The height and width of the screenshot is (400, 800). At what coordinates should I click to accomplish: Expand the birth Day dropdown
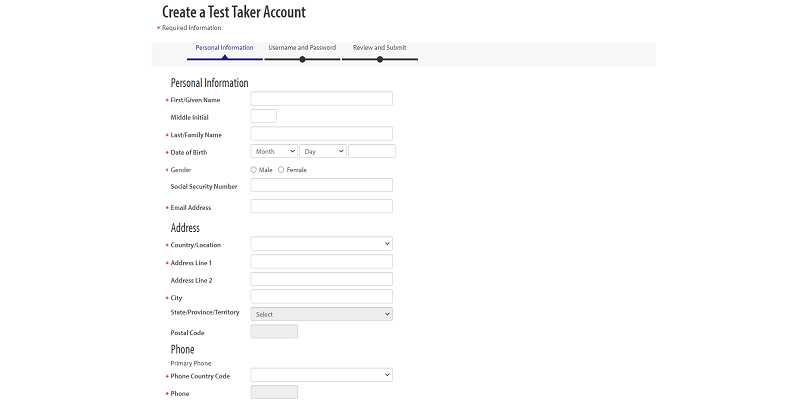(323, 151)
